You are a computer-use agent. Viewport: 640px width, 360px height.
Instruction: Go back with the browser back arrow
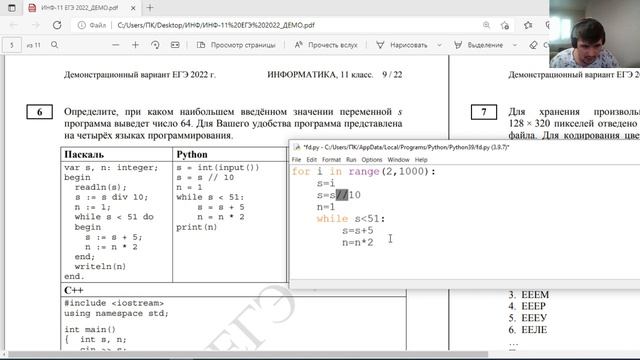pos(13,25)
